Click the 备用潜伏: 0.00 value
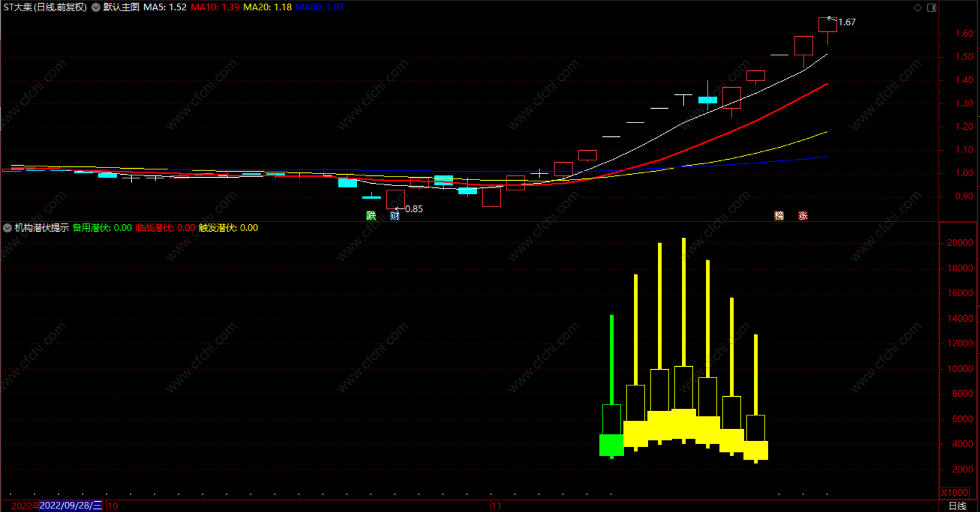Screen dimensions: 980x512 (x=102, y=228)
